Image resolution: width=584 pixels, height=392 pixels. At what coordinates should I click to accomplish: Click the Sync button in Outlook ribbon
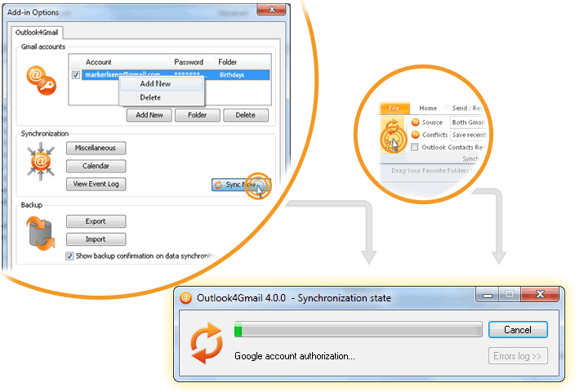392,135
